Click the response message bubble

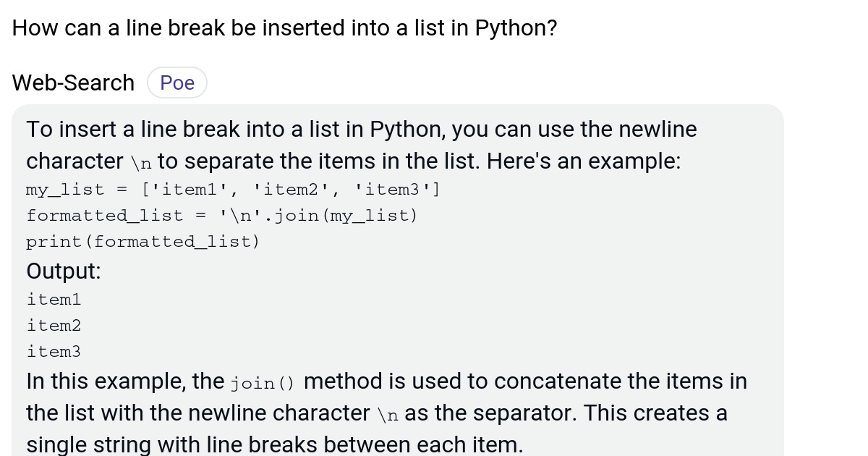point(398,282)
